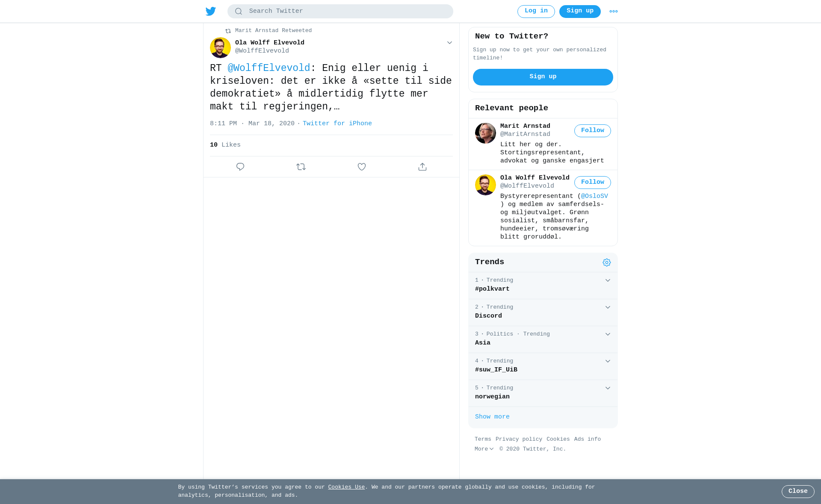Open the chevron menu for #polkvart trend

pos(608,280)
